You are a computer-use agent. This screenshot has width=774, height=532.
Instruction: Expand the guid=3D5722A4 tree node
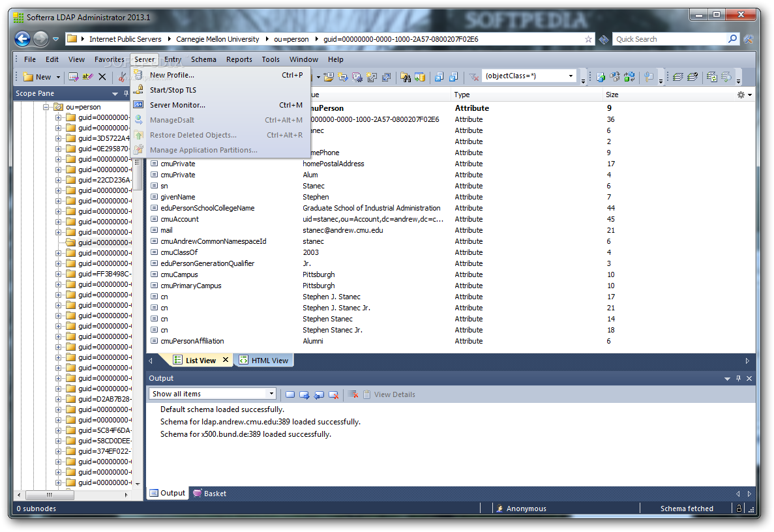58,138
